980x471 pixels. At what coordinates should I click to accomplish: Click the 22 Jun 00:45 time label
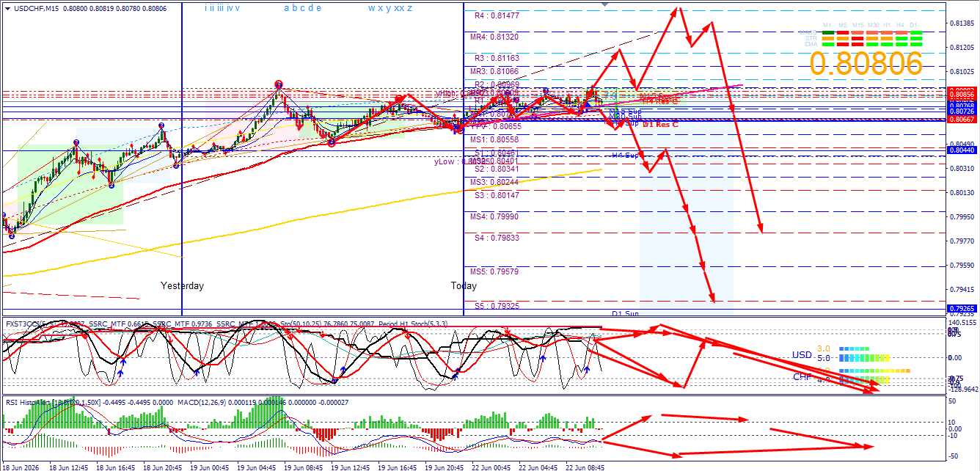pyautogui.click(x=491, y=467)
